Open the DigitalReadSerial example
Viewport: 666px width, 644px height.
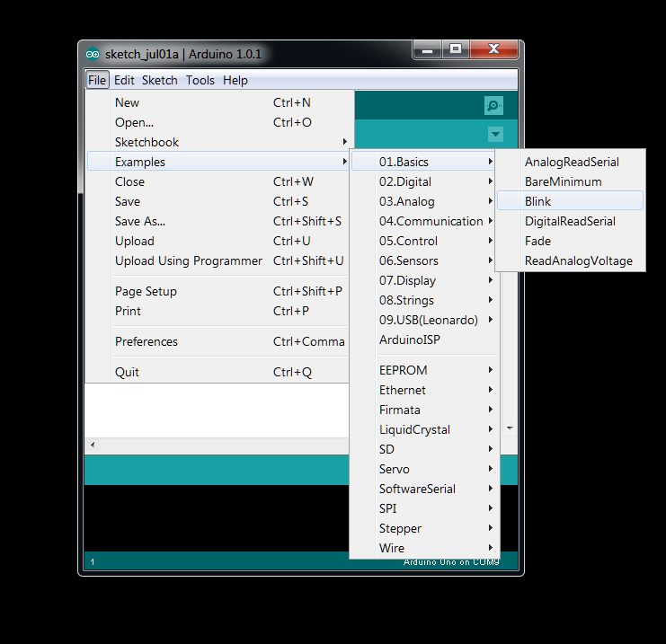570,221
